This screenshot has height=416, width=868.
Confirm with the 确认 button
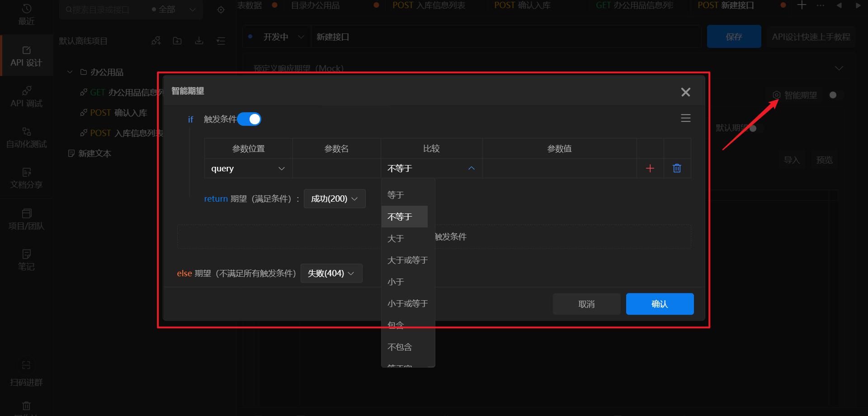point(659,303)
